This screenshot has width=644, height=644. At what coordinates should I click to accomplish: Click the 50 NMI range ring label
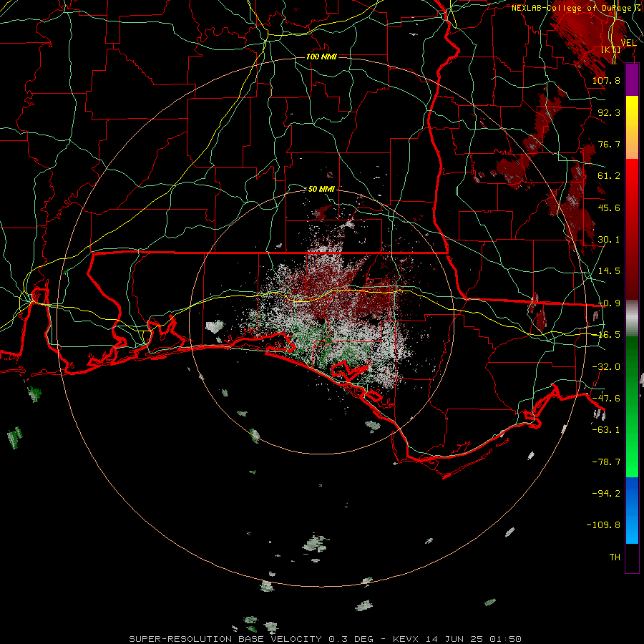[x=321, y=189]
